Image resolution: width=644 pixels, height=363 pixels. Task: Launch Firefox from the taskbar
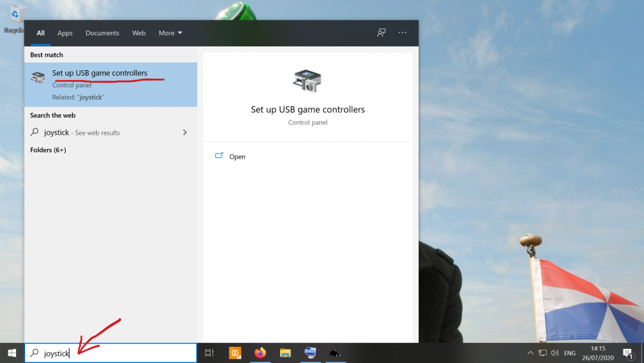[260, 353]
